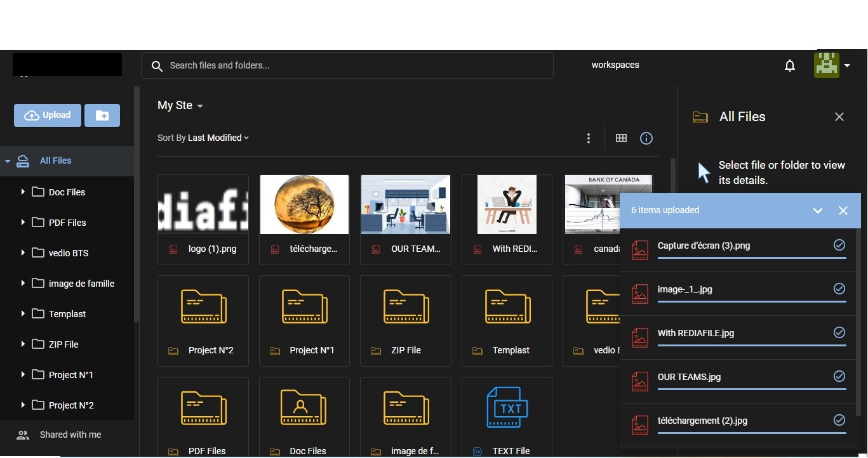The height and width of the screenshot is (458, 868).
Task: Click the image file icon beside OUR TEAMS.jpg
Action: coord(640,381)
